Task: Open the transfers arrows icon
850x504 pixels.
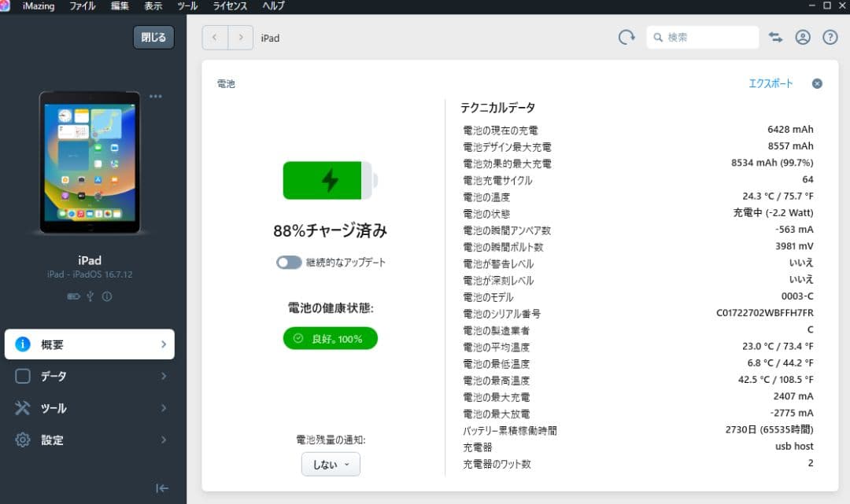Action: click(776, 38)
